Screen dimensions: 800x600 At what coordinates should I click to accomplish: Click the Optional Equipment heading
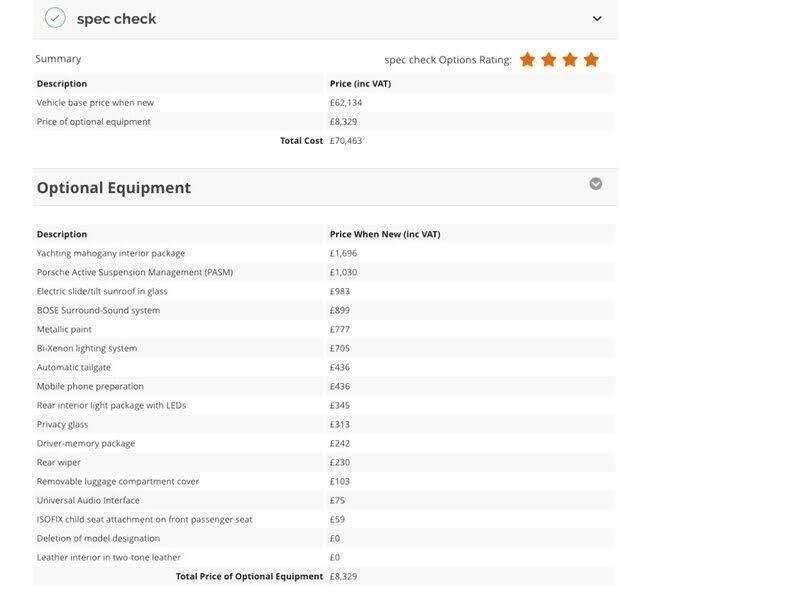(x=114, y=188)
